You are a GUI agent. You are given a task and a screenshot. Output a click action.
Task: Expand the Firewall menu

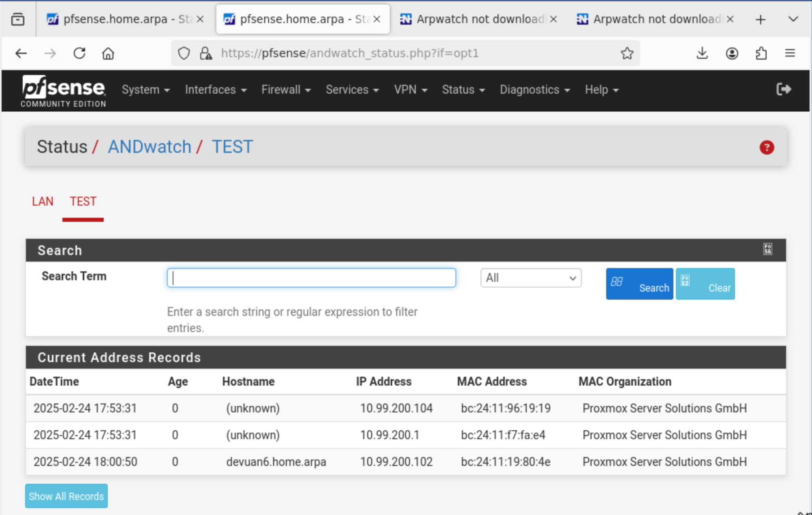(x=286, y=90)
